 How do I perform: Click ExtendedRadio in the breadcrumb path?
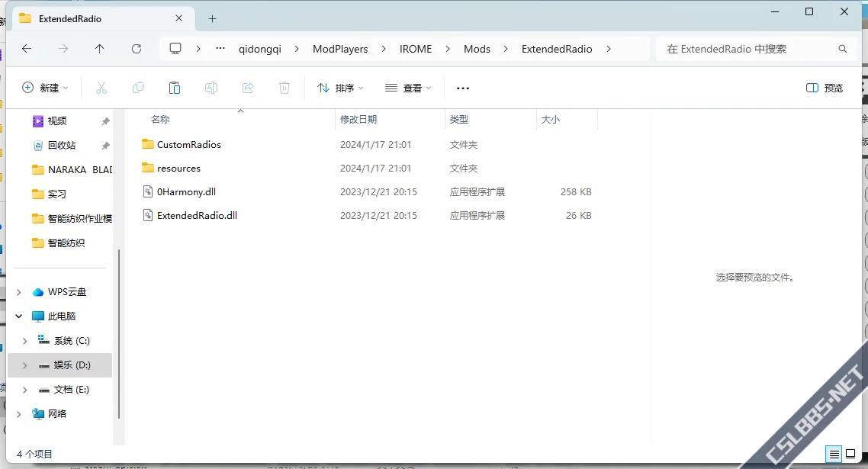pyautogui.click(x=557, y=49)
